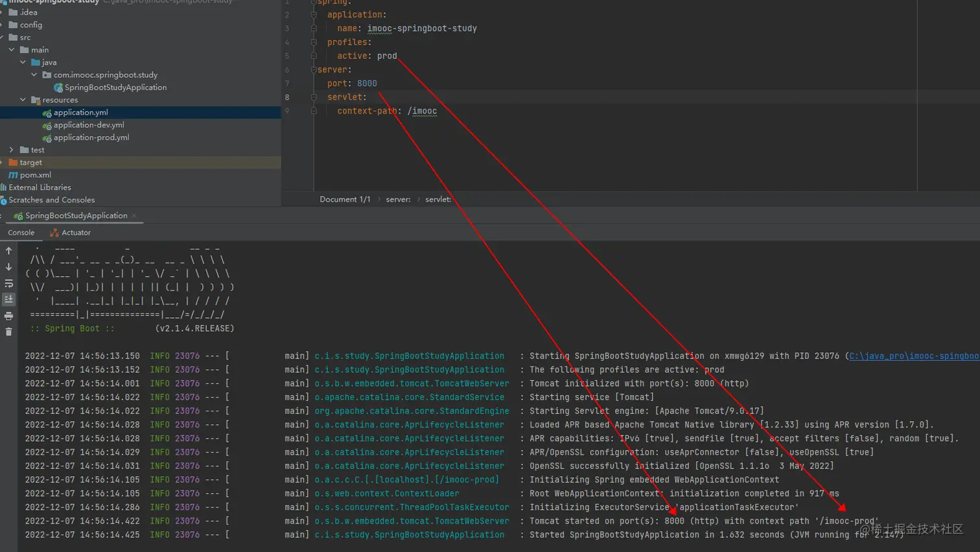Select the target folder row
Image resolution: width=980 pixels, height=552 pixels.
coord(140,162)
